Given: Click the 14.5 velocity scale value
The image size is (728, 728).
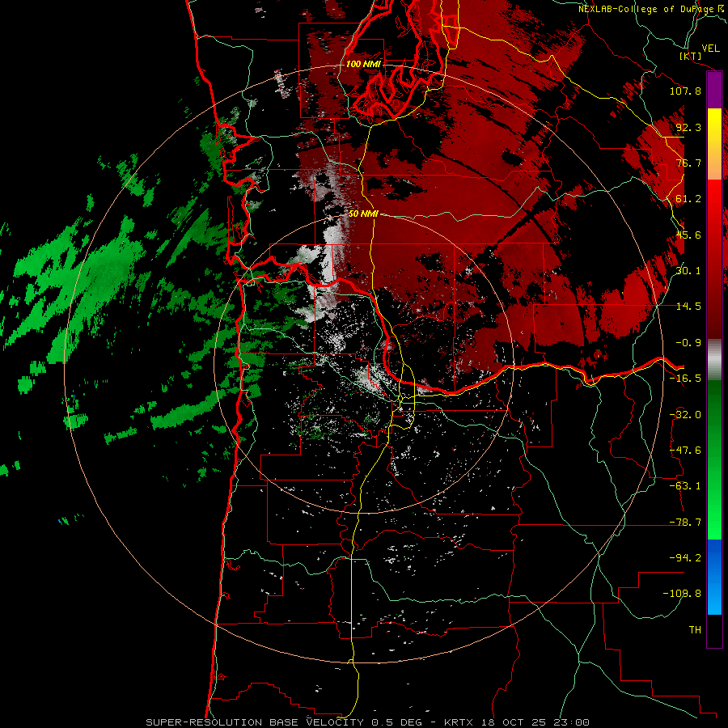Looking at the screenshot, I should point(688,307).
